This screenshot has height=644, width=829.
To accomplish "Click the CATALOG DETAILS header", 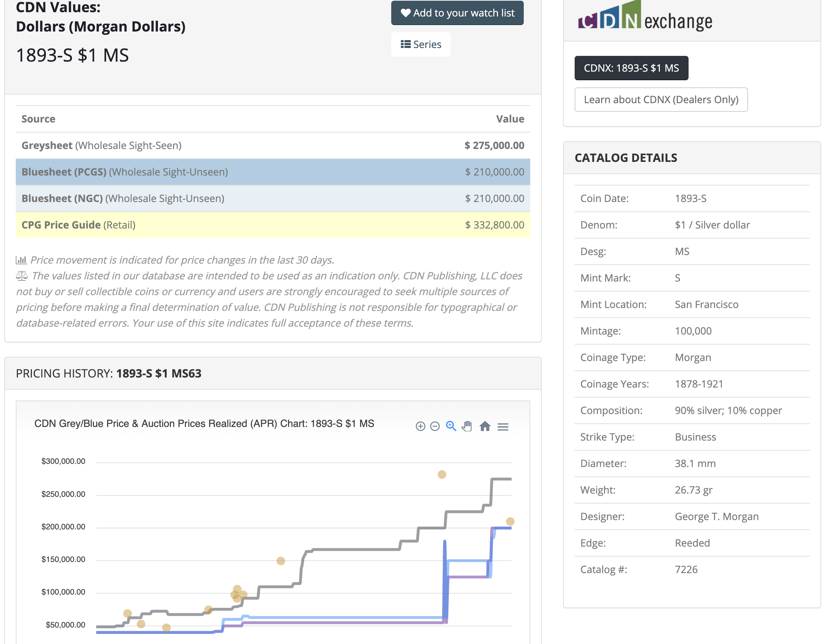I will click(626, 158).
